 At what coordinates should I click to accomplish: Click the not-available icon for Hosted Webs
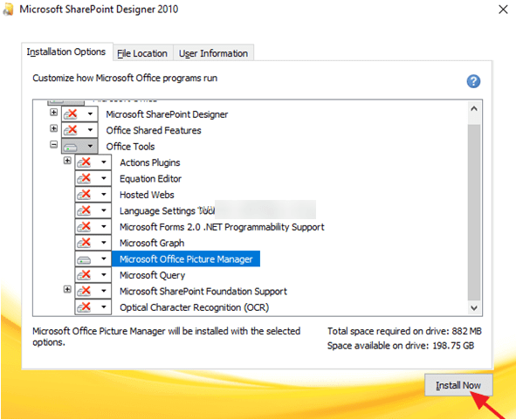pos(84,194)
